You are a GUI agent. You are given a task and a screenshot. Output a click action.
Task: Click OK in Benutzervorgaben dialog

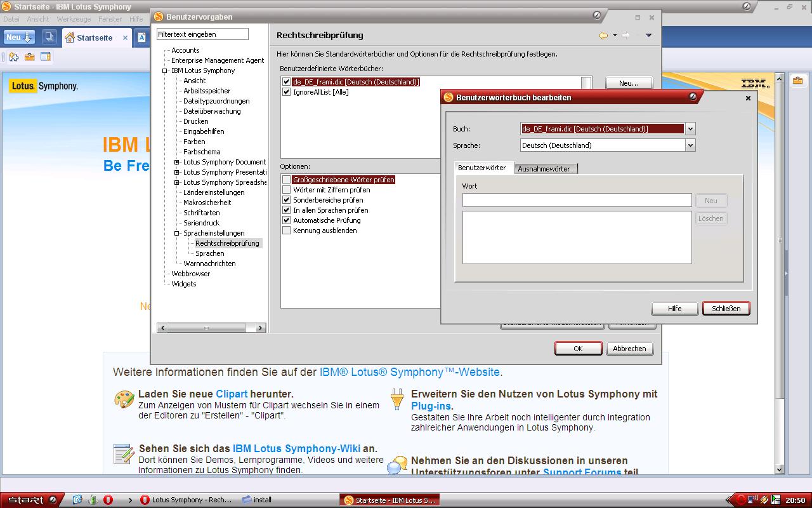point(578,349)
